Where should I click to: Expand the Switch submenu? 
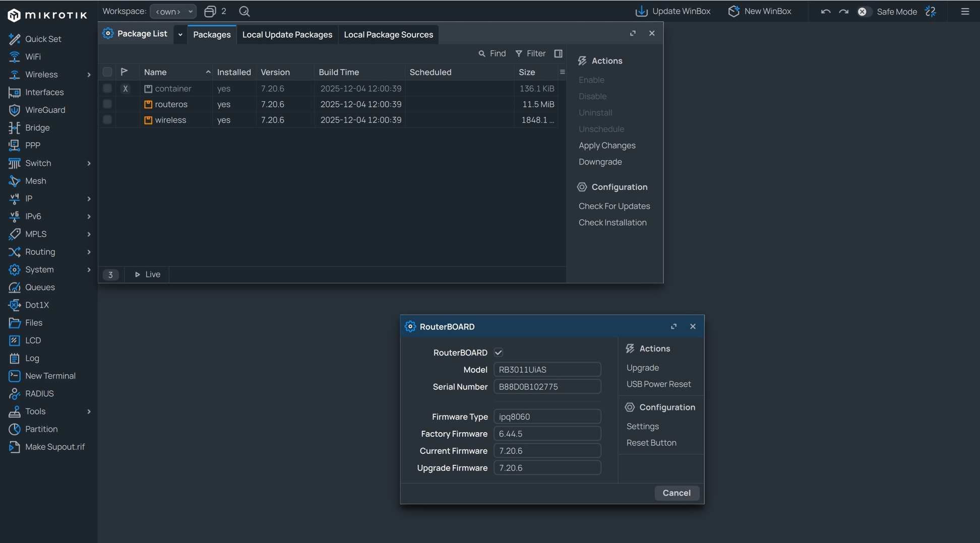pyautogui.click(x=89, y=163)
